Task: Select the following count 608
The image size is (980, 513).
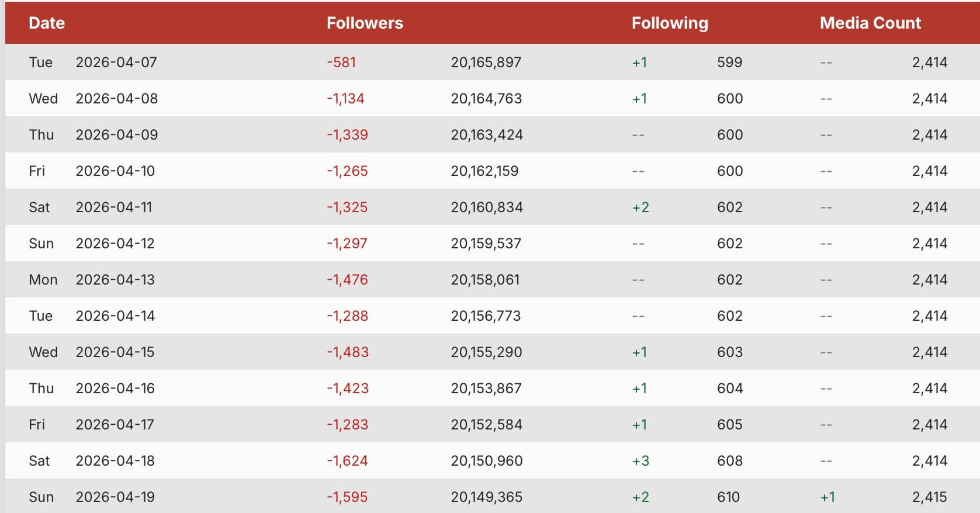Action: (x=730, y=461)
